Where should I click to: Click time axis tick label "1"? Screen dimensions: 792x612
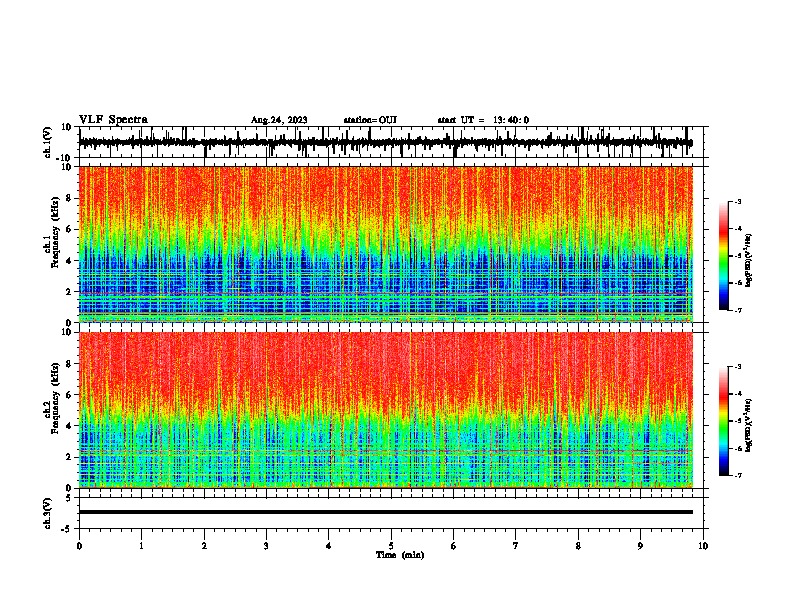141,546
